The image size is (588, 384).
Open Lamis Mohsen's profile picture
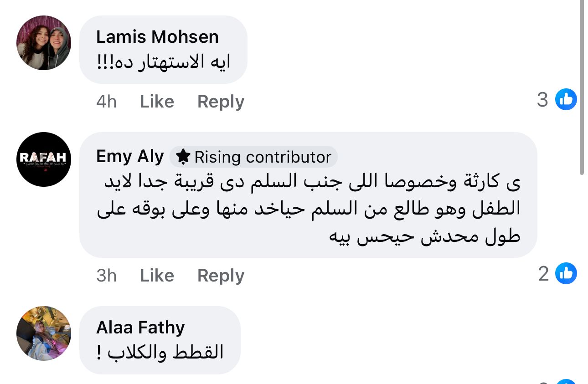44,43
